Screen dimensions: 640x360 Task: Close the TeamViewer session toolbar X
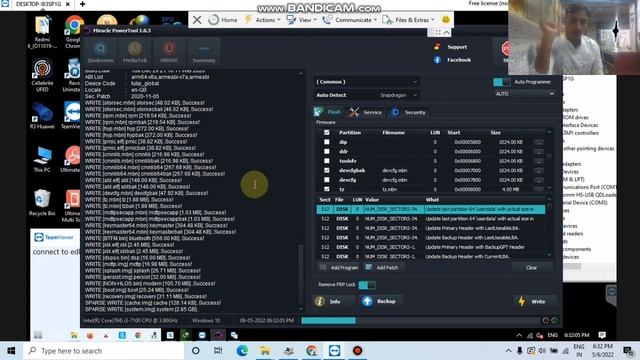(x=197, y=20)
